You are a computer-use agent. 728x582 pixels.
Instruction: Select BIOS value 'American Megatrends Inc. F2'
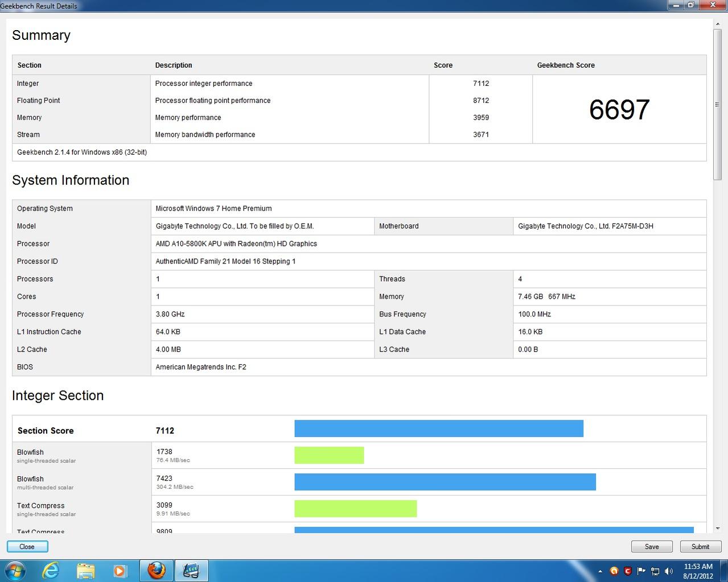click(201, 367)
